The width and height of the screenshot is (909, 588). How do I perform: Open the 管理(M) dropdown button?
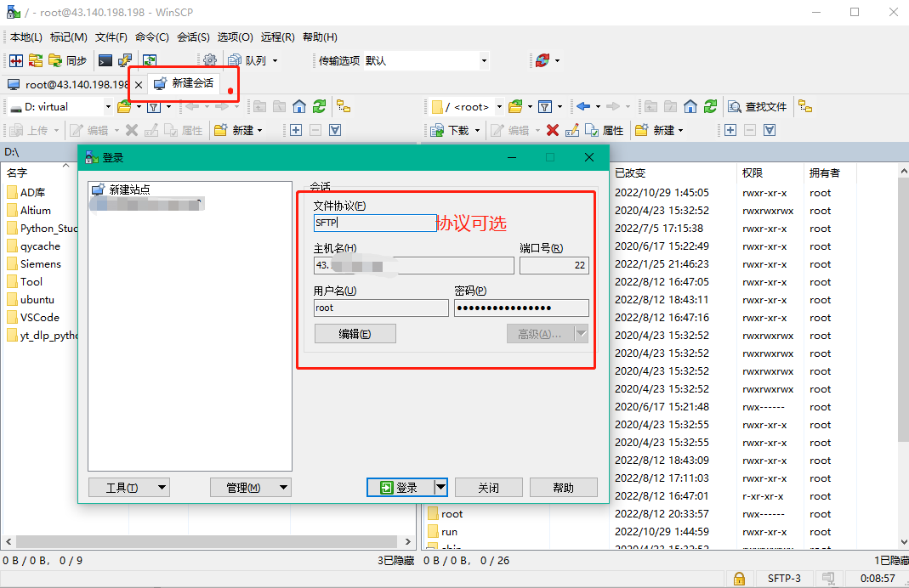point(251,488)
